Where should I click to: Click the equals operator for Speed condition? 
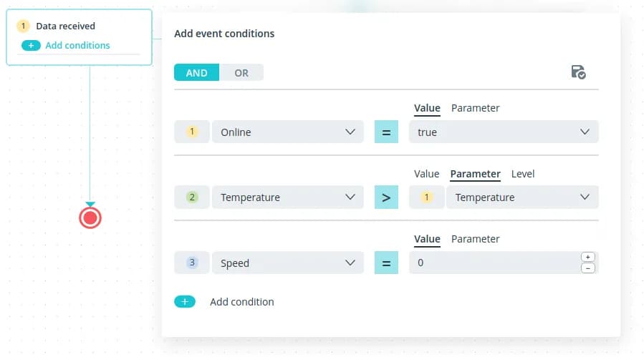tap(386, 263)
